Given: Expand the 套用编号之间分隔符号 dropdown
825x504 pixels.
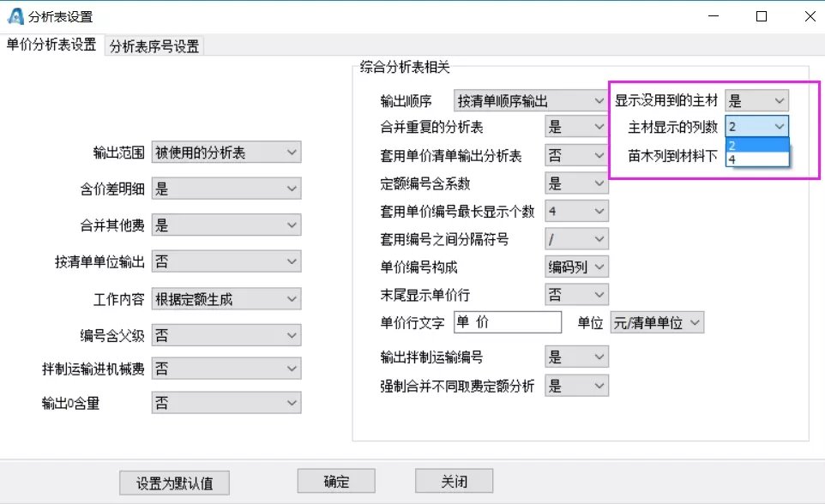Looking at the screenshot, I should (x=576, y=239).
